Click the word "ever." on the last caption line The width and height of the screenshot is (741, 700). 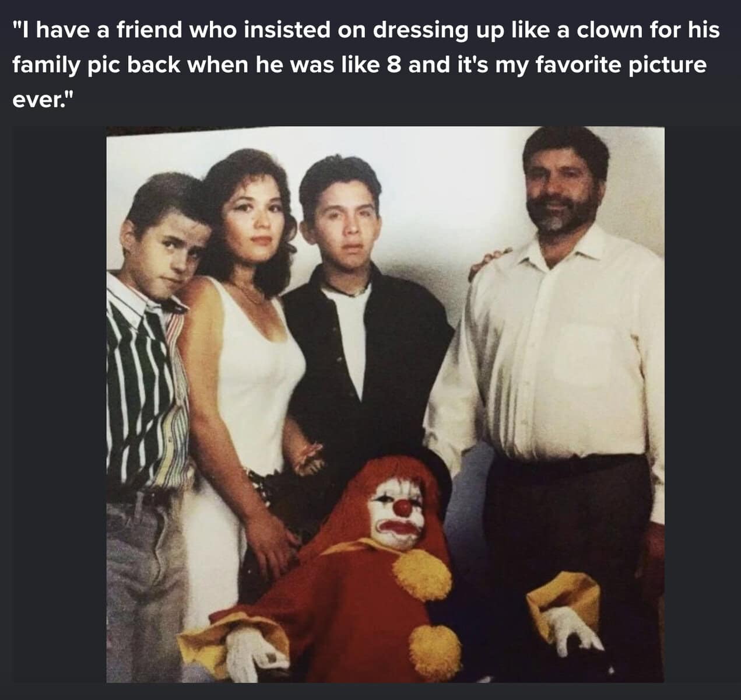tap(44, 100)
